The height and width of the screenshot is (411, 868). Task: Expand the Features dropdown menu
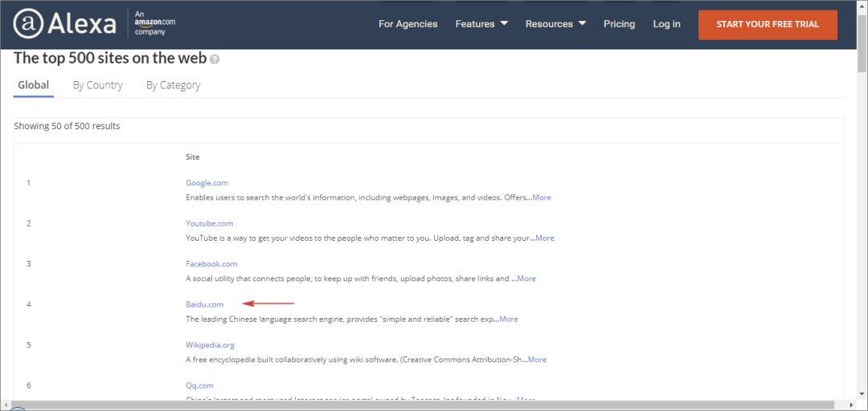(481, 24)
